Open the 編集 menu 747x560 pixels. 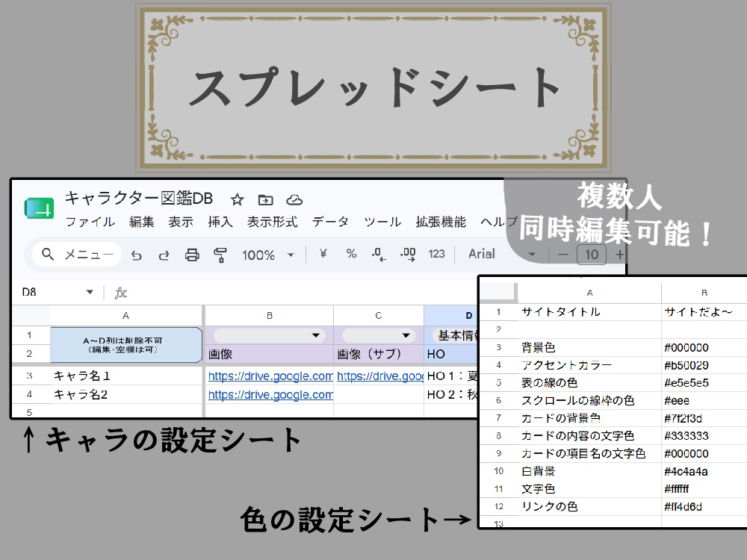tap(141, 222)
